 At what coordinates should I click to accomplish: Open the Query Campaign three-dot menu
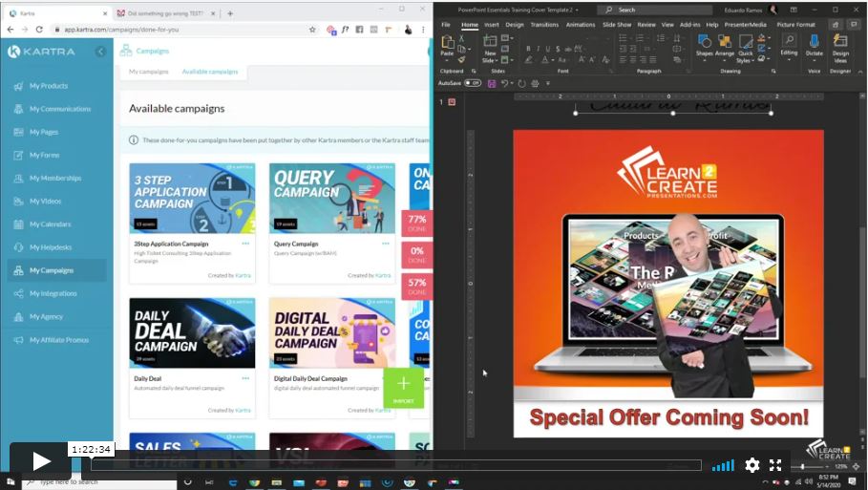point(386,244)
